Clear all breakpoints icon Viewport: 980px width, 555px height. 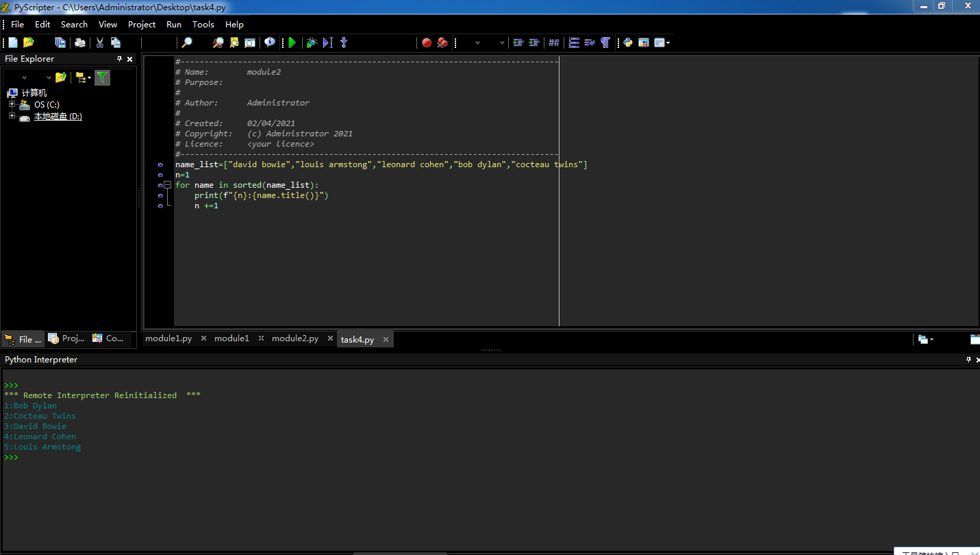coord(442,42)
